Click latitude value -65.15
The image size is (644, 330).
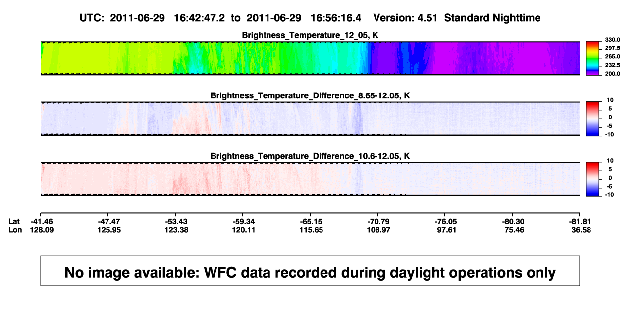[310, 221]
